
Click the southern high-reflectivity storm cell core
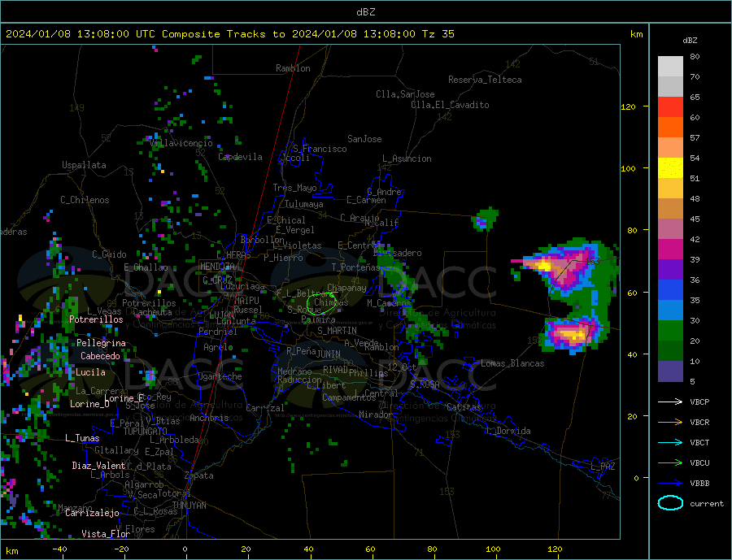572,335
